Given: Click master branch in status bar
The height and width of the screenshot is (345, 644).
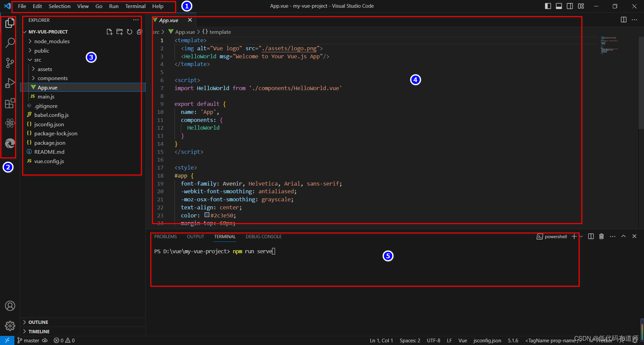Looking at the screenshot, I should coord(29,340).
